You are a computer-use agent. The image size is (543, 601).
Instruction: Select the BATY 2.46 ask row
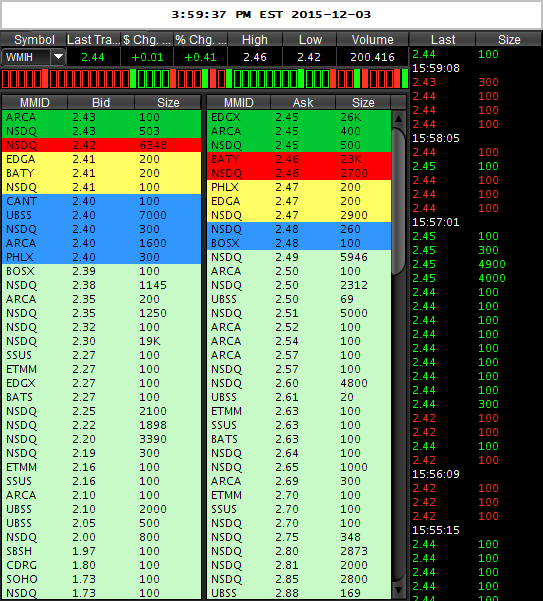pos(299,159)
